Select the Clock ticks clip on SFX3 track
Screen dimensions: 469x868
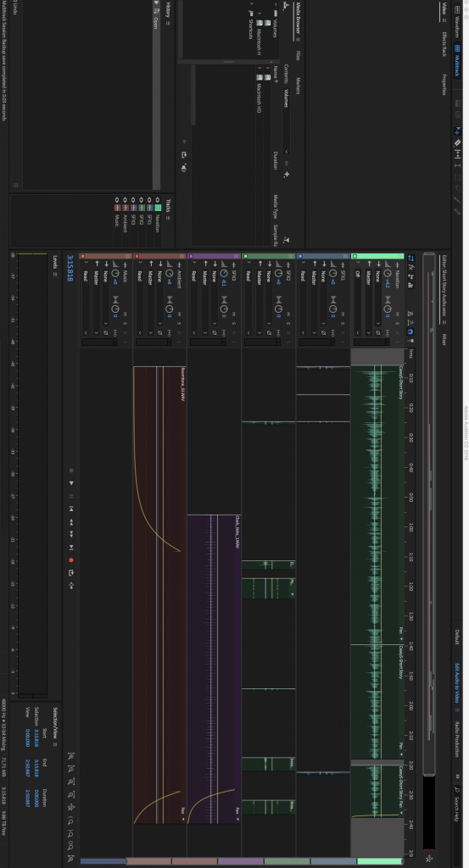pos(214,669)
